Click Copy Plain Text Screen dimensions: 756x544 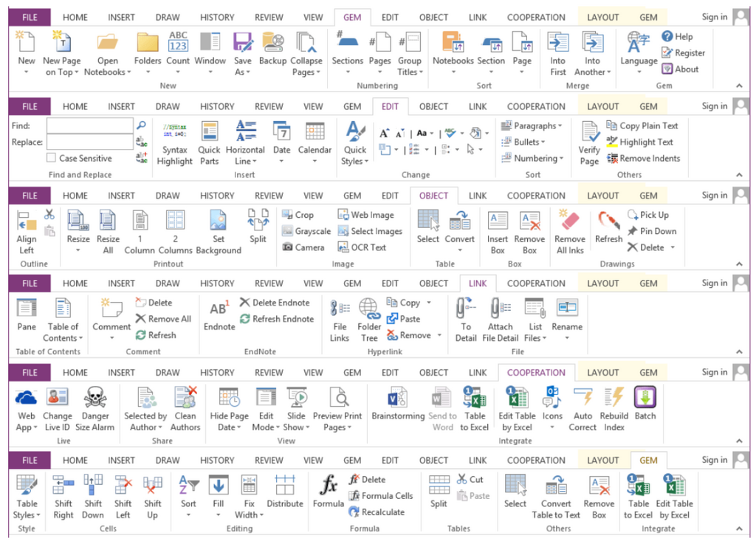[x=642, y=125]
